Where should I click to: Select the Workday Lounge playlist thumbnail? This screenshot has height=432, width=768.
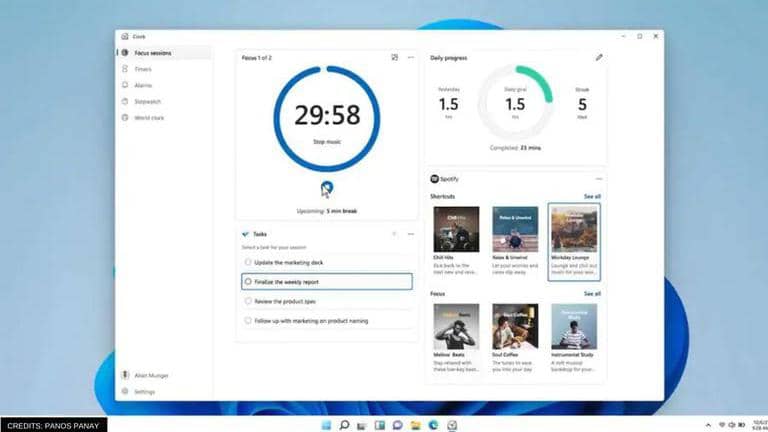click(574, 229)
